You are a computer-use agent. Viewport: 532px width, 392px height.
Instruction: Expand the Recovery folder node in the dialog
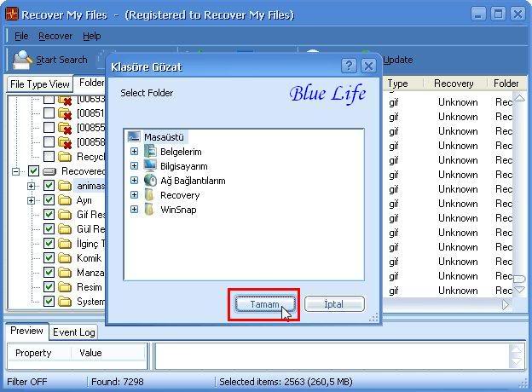[135, 195]
